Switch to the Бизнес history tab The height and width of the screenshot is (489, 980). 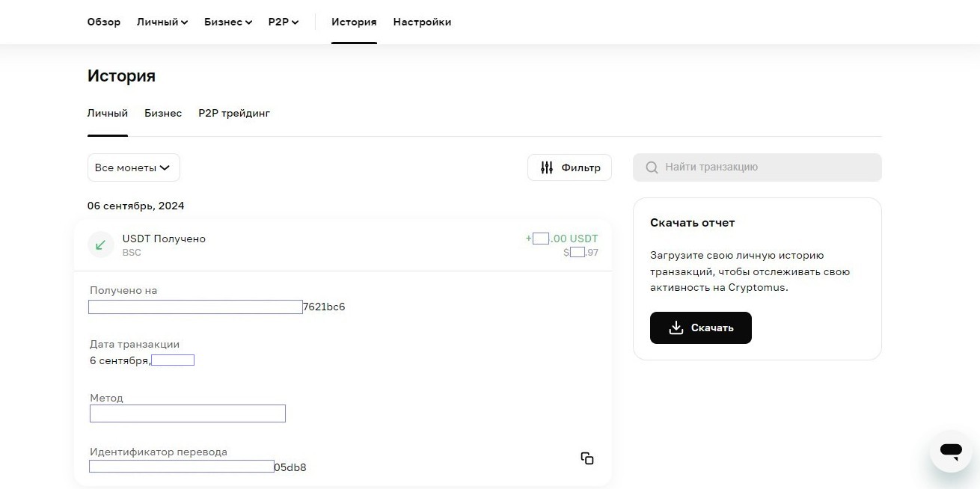163,113
